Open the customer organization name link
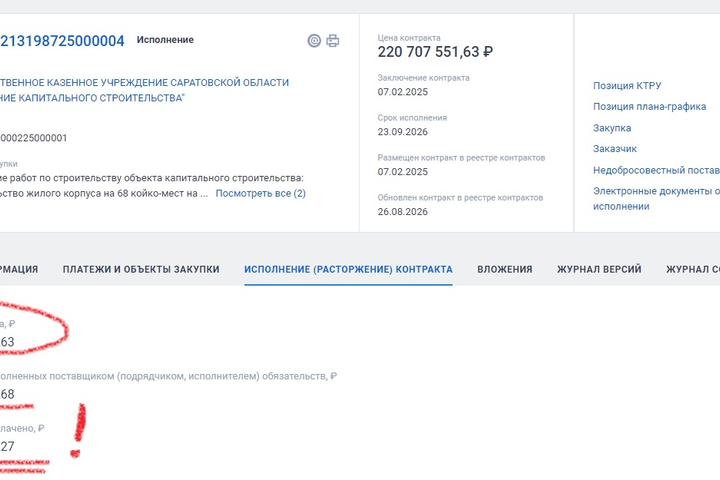This screenshot has width=720, height=480. coord(145,90)
